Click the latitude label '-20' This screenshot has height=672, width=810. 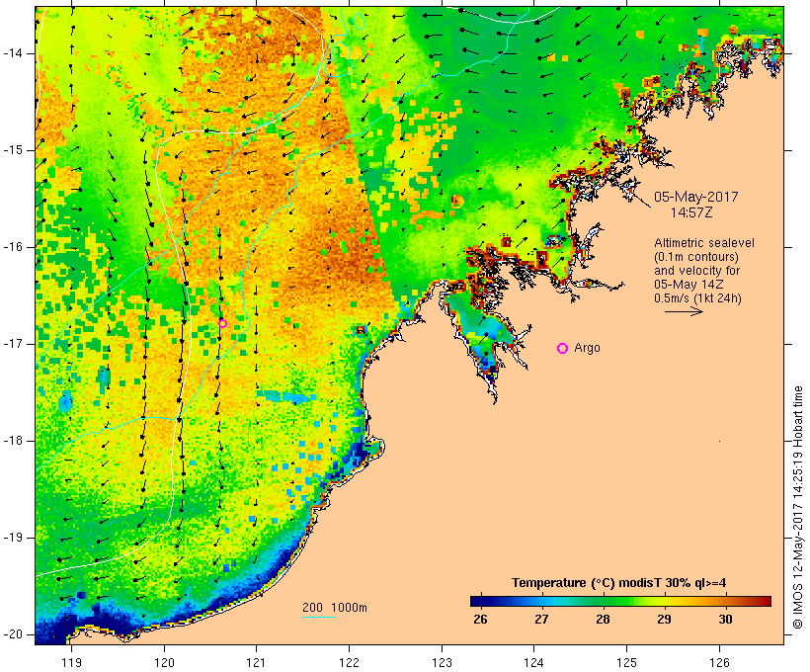pos(13,634)
